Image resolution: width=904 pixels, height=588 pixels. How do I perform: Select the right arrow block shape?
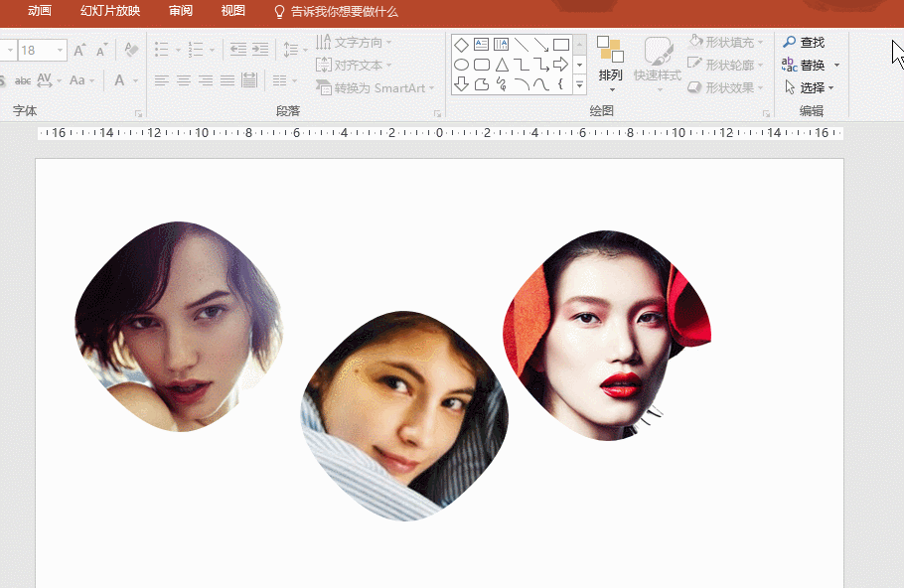click(x=561, y=65)
